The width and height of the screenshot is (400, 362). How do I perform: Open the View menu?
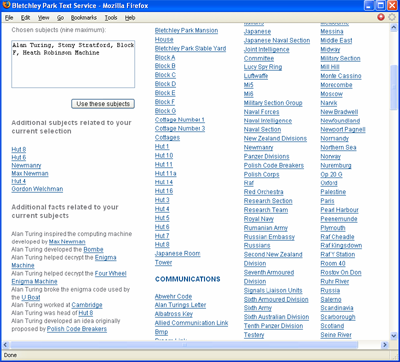(x=43, y=18)
